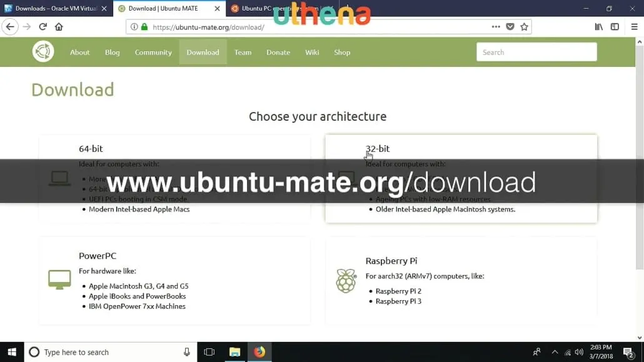The image size is (644, 362).
Task: Open the Wiki nav item
Action: coord(312,52)
